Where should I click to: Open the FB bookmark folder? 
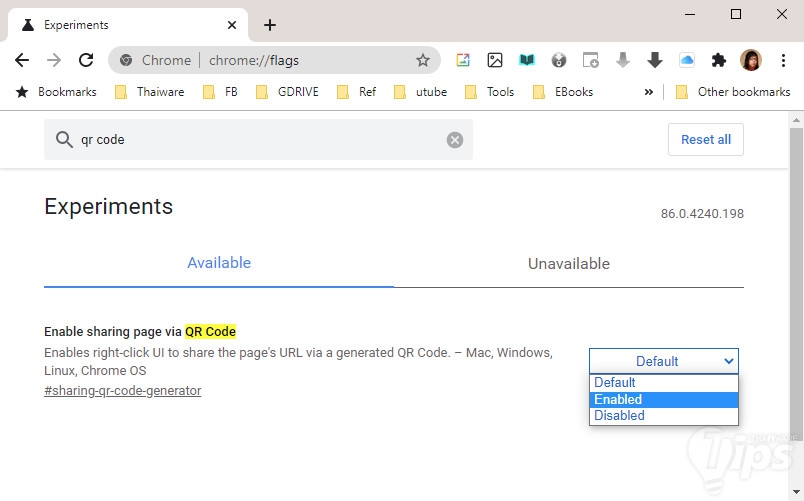click(220, 92)
